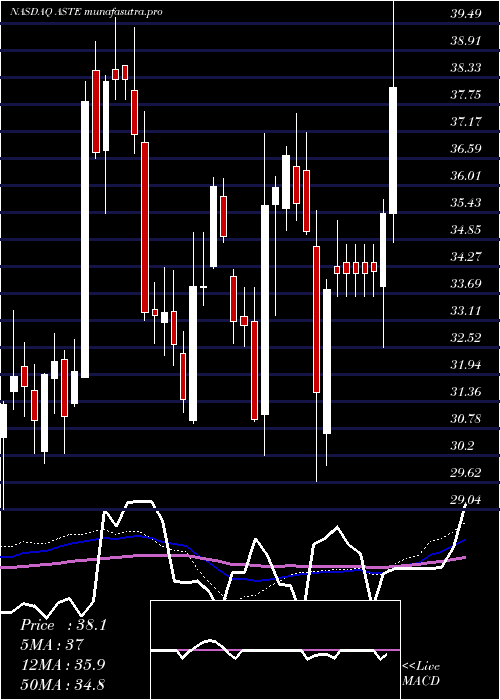Click the 30.2 price axis label
Screen dimensions: 500x700
(x=462, y=446)
